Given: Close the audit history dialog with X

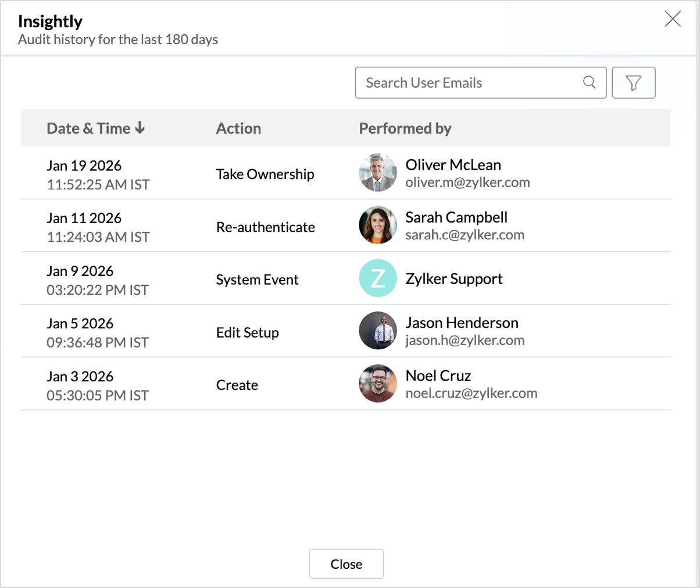Looking at the screenshot, I should [673, 19].
